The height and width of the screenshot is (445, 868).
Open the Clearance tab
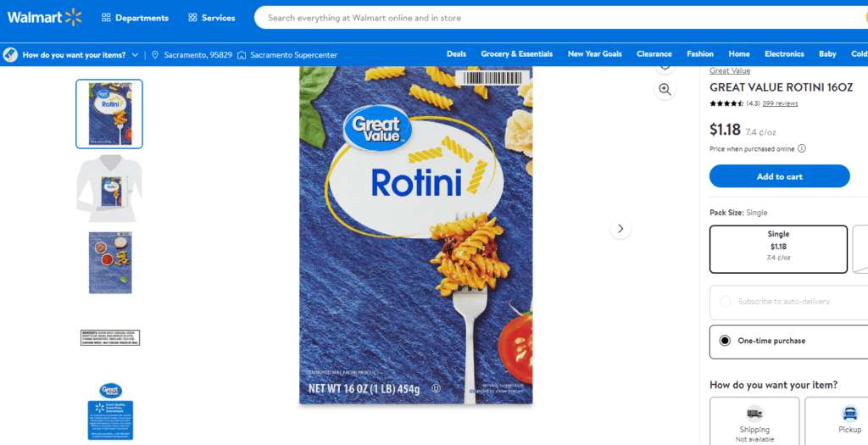pos(654,54)
